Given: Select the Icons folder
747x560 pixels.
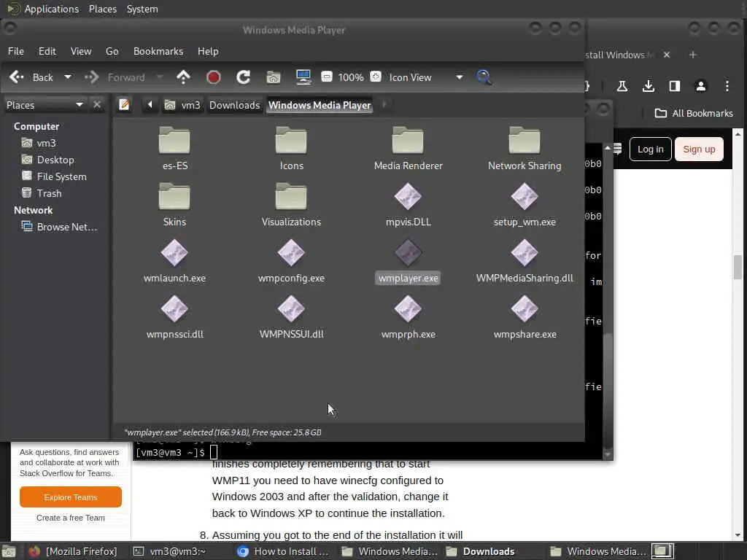Looking at the screenshot, I should coord(291,149).
